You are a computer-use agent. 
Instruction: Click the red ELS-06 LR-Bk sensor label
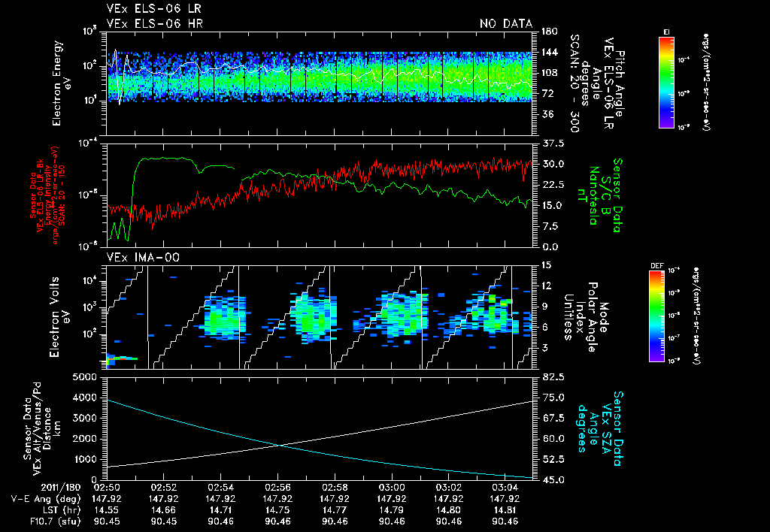point(47,195)
